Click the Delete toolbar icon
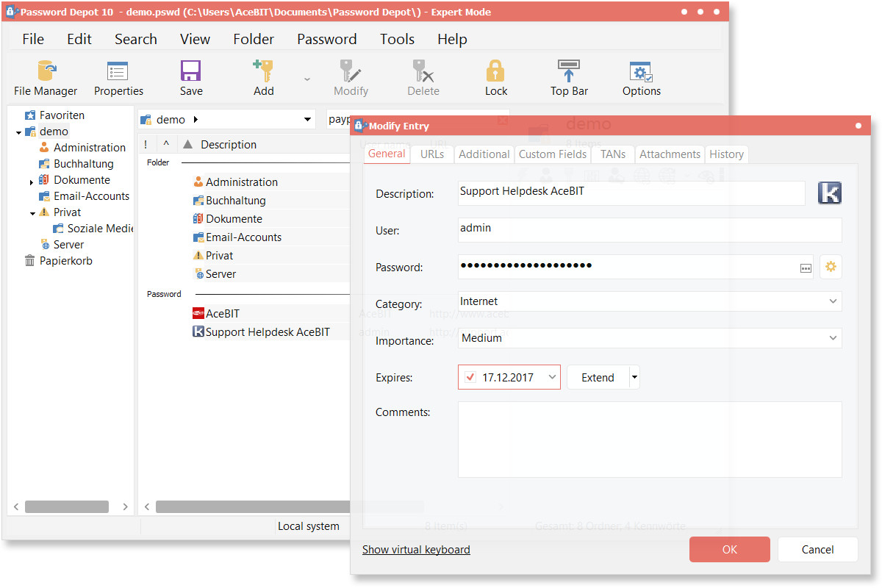 coord(423,79)
